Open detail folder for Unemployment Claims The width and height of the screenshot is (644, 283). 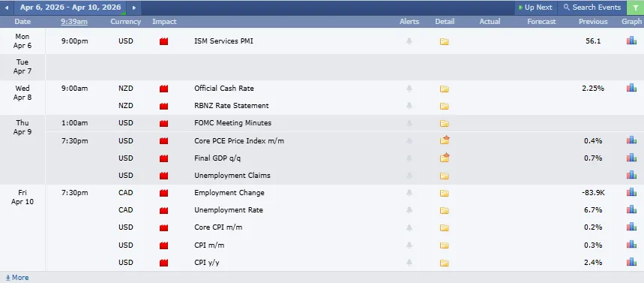point(445,176)
